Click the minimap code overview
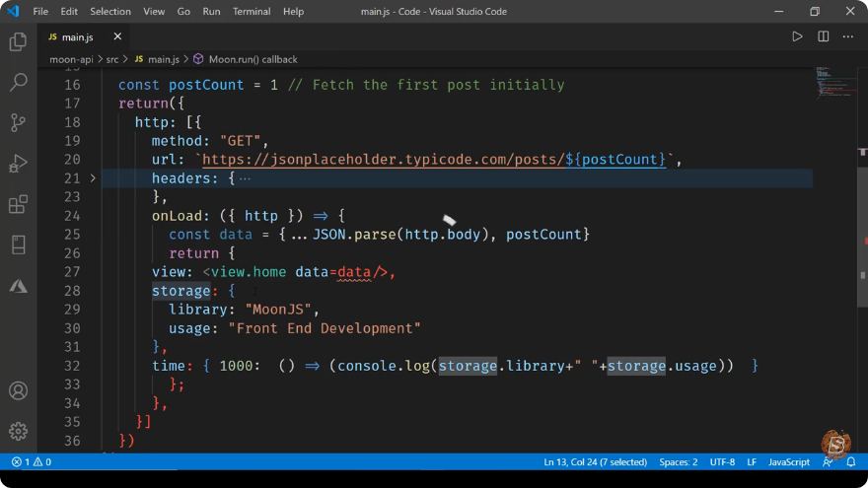Image resolution: width=868 pixels, height=488 pixels. pyautogui.click(x=834, y=82)
